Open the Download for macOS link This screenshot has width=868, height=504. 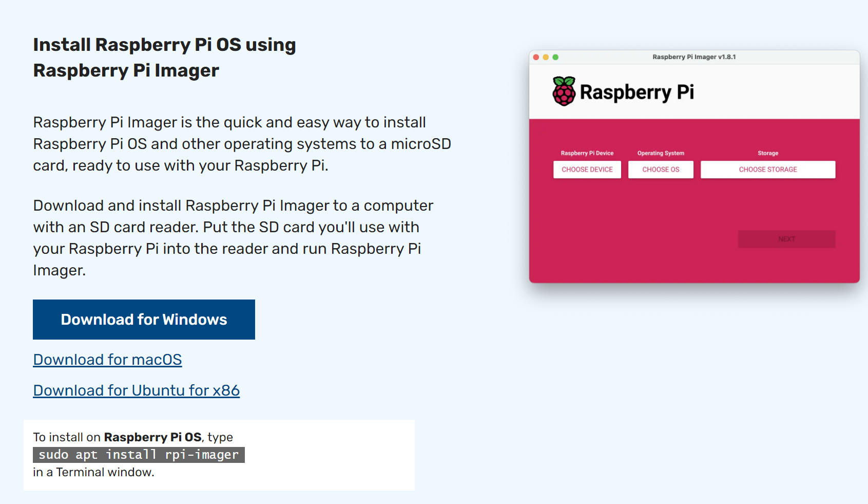tap(107, 360)
